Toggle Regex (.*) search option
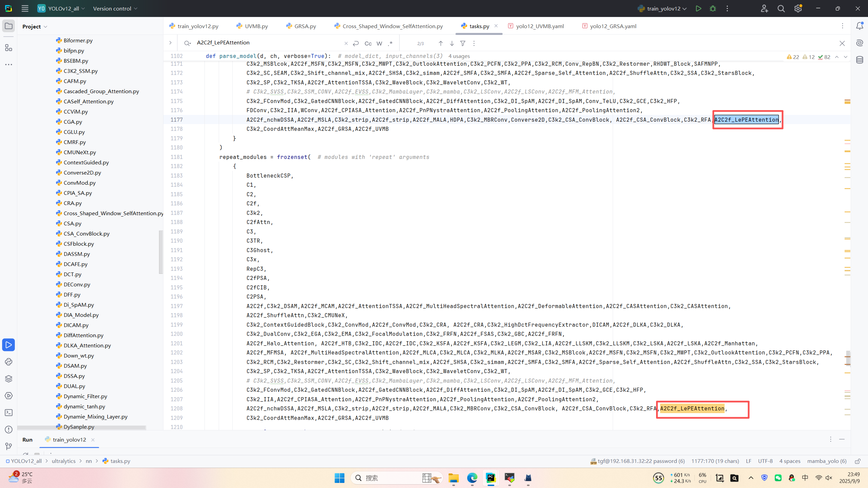The width and height of the screenshot is (868, 488). 390,43
